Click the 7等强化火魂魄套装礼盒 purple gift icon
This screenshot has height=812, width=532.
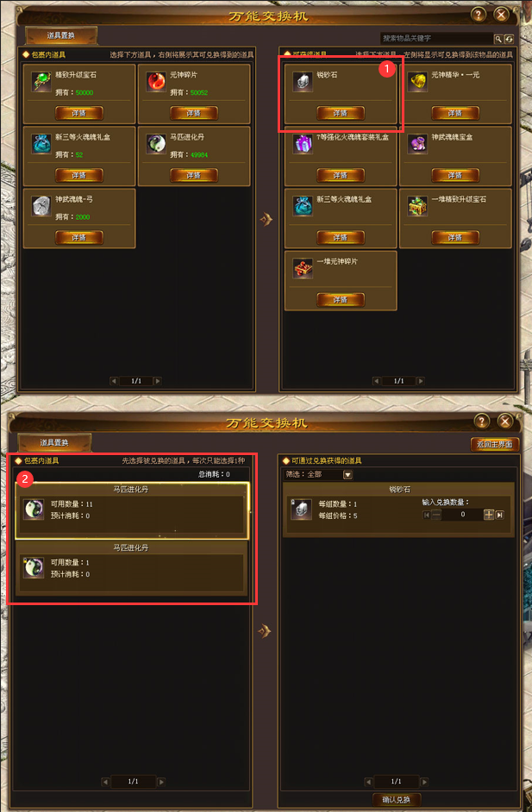pos(303,144)
